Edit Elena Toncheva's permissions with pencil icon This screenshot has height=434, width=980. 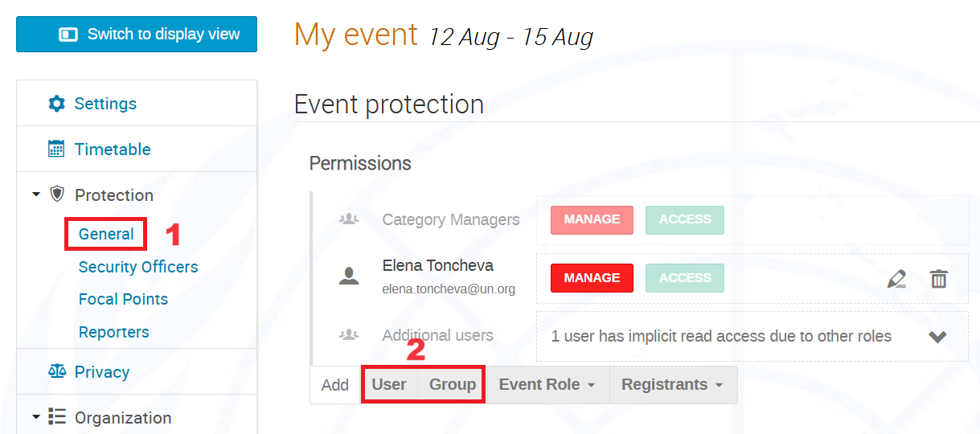click(896, 279)
